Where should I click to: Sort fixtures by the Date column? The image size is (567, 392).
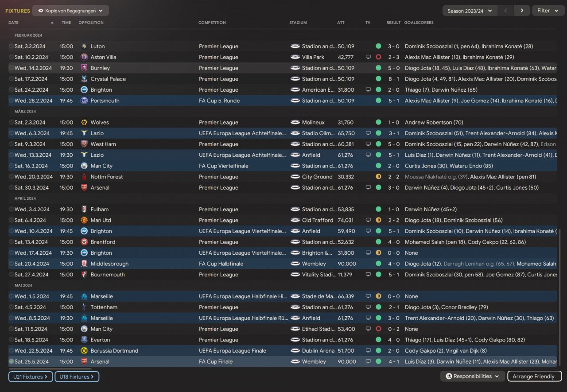[x=13, y=23]
